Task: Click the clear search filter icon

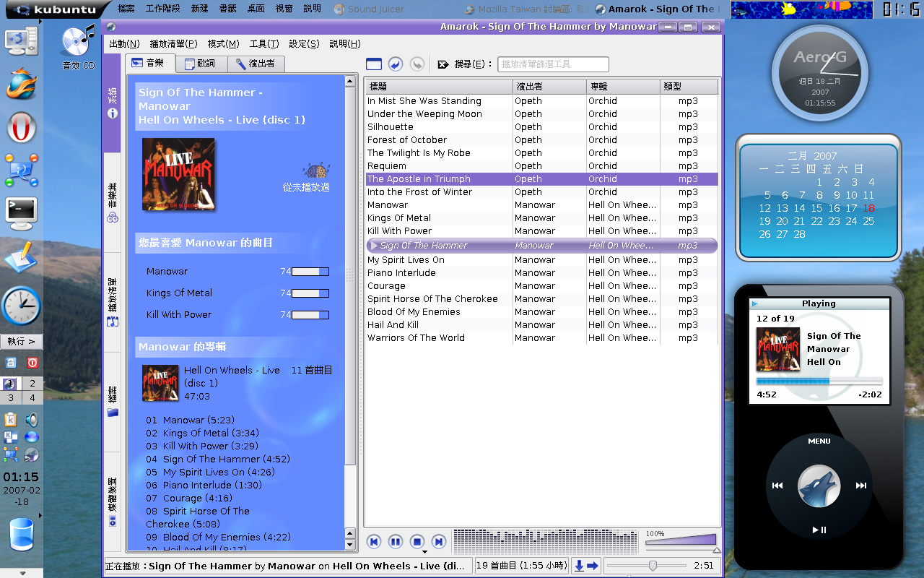Action: [x=443, y=64]
